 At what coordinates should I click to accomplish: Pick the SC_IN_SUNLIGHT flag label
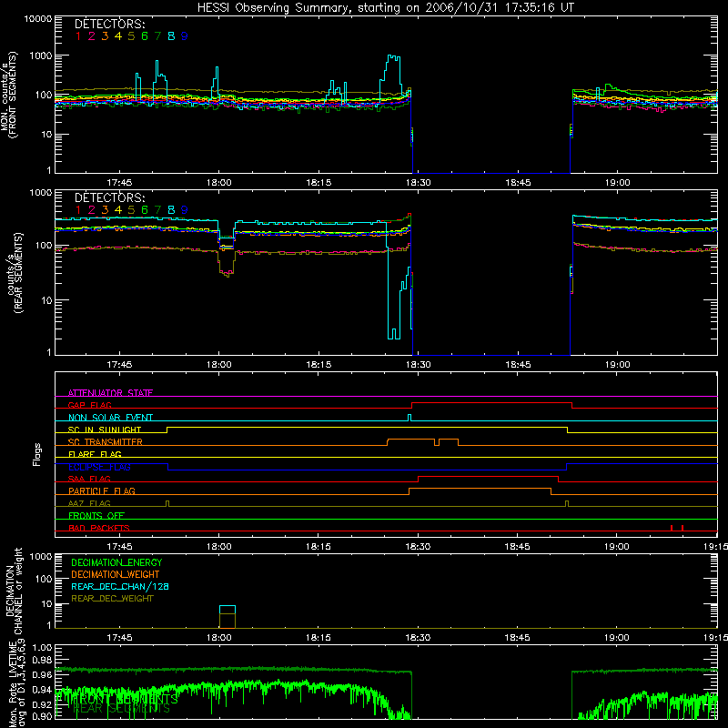click(105, 430)
